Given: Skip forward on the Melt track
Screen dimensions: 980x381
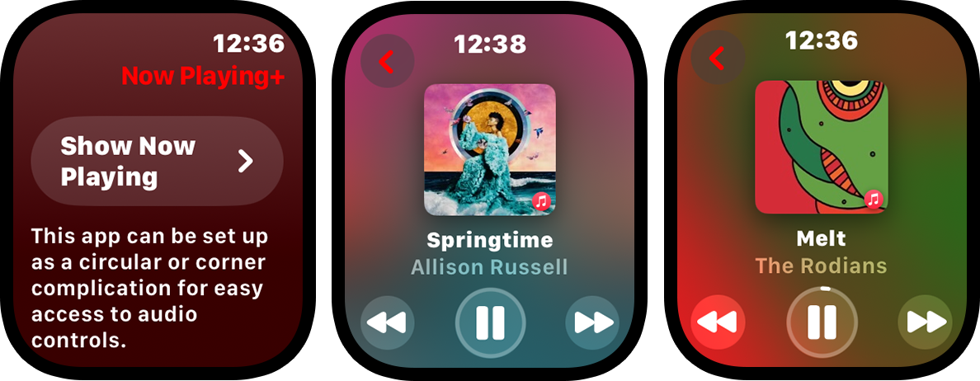Looking at the screenshot, I should pos(925,322).
